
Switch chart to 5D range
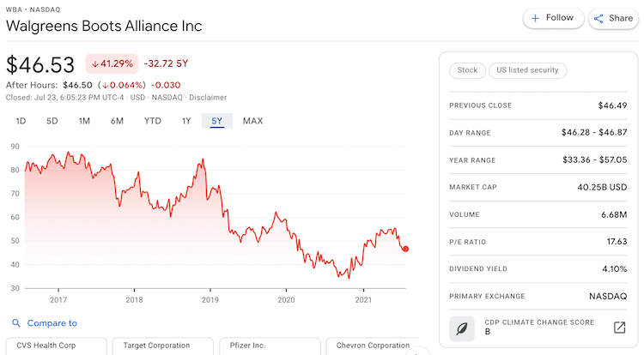[52, 121]
